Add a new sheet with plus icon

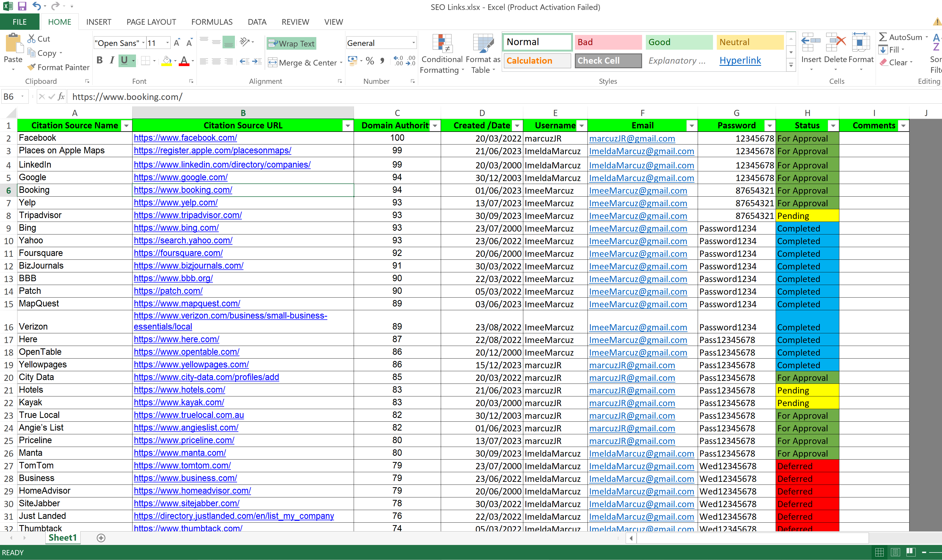[101, 538]
